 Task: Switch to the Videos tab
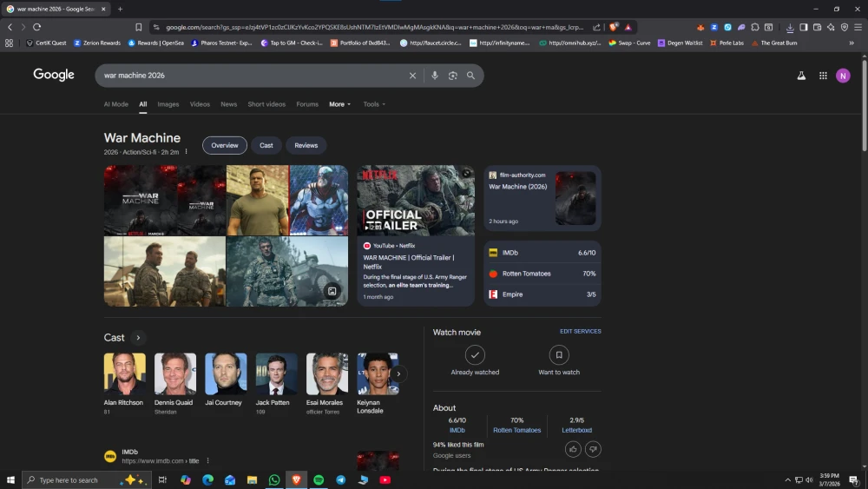[200, 104]
